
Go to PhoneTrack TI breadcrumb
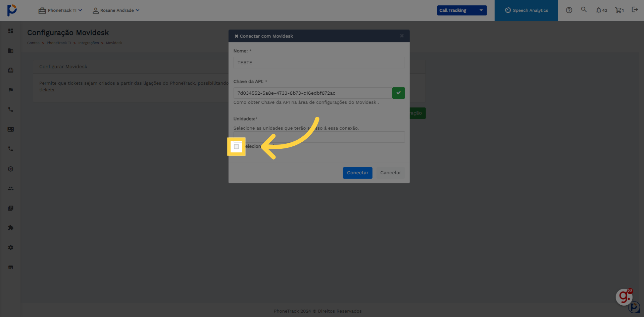click(x=59, y=43)
